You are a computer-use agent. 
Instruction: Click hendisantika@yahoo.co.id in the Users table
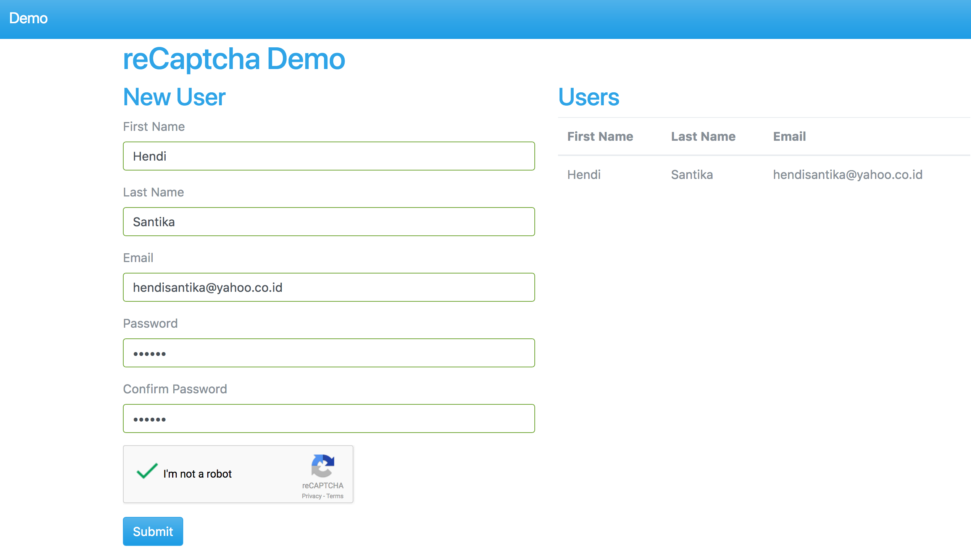pyautogui.click(x=847, y=175)
